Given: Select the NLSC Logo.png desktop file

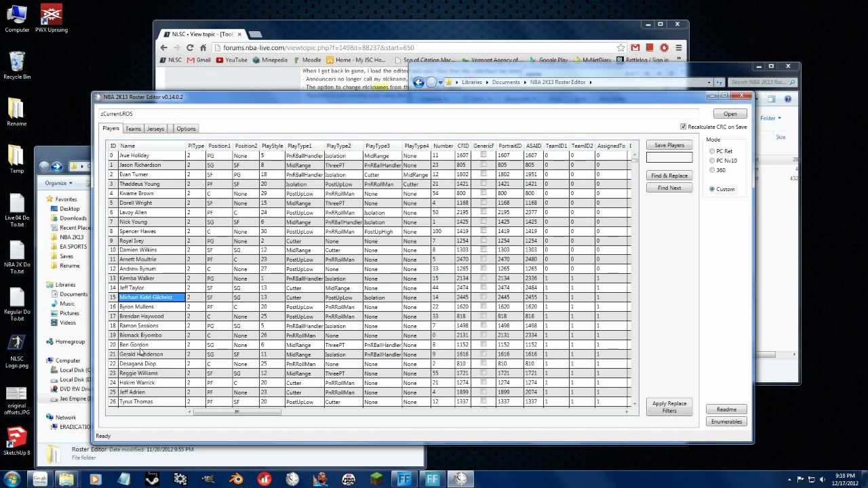Looking at the screenshot, I should pyautogui.click(x=16, y=351).
